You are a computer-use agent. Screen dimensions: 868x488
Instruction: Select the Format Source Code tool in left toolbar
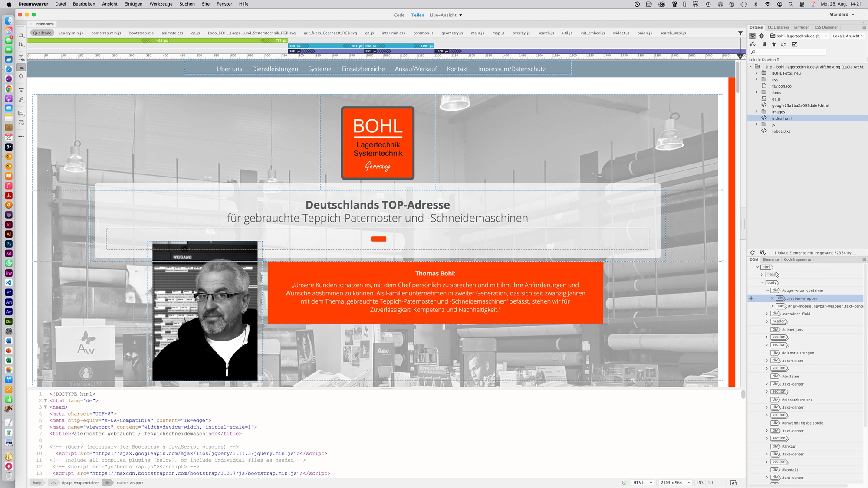coord(21,68)
